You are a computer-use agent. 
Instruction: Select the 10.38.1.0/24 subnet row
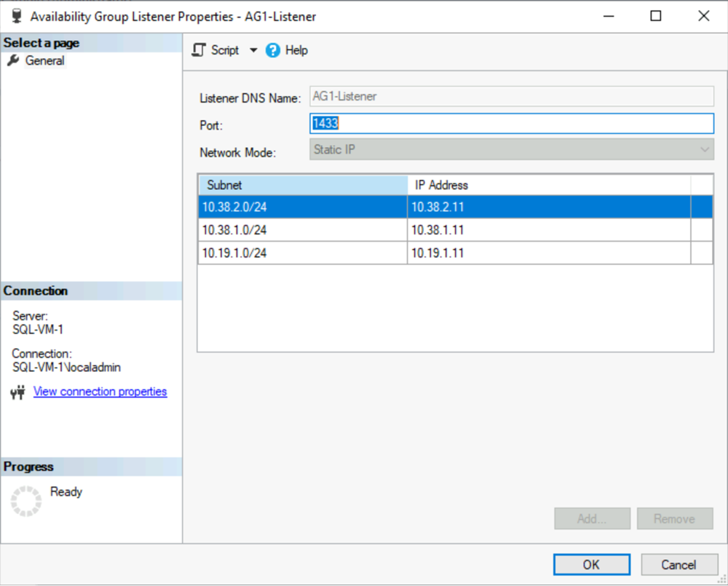tap(291, 231)
